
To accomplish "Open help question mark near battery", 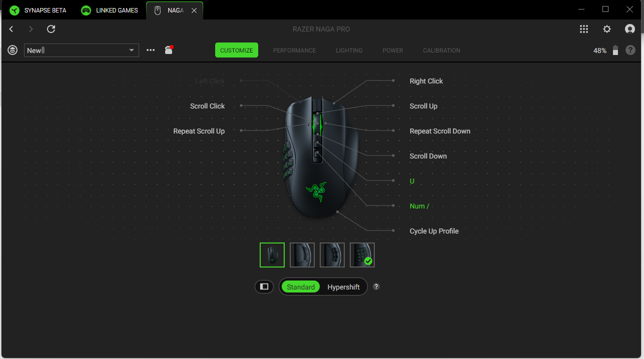I will click(x=630, y=50).
